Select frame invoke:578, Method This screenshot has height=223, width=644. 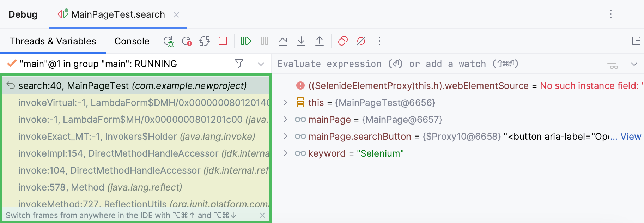point(136,187)
